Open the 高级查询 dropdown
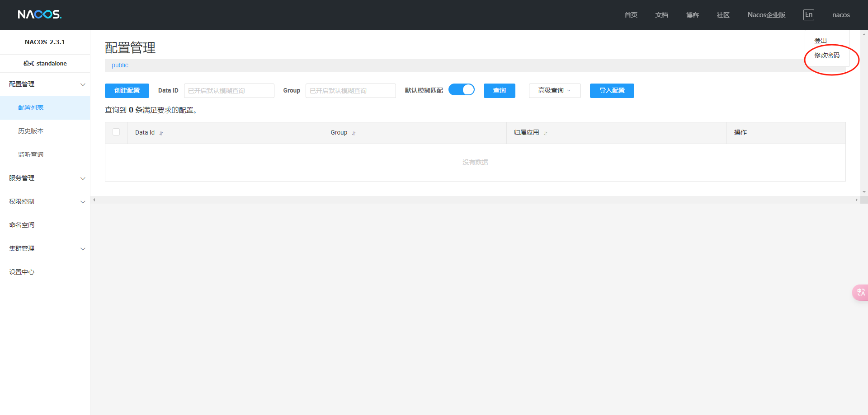Viewport: 868px width, 415px height. click(554, 91)
